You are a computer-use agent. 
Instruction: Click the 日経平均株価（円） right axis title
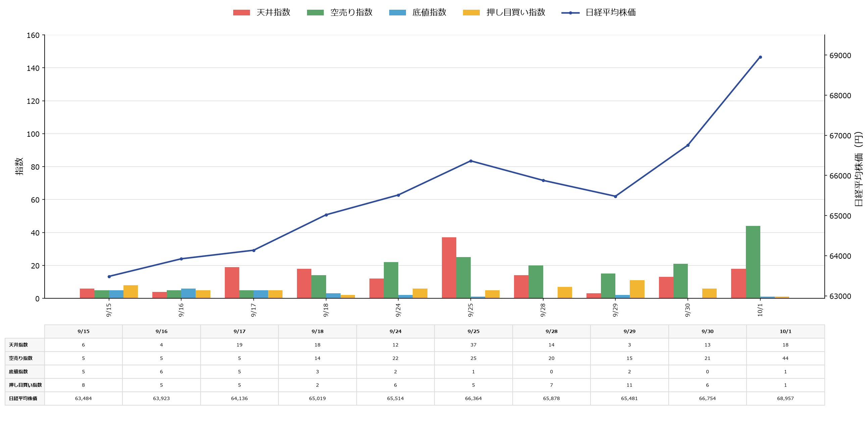pos(859,169)
